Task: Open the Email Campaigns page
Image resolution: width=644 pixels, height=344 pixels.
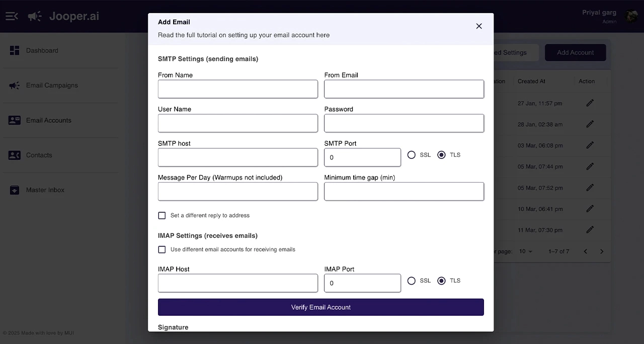Action: tap(52, 85)
